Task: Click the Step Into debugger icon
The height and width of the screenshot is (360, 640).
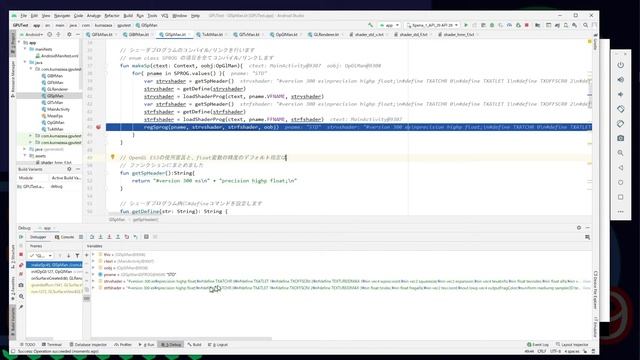Action: [100, 237]
